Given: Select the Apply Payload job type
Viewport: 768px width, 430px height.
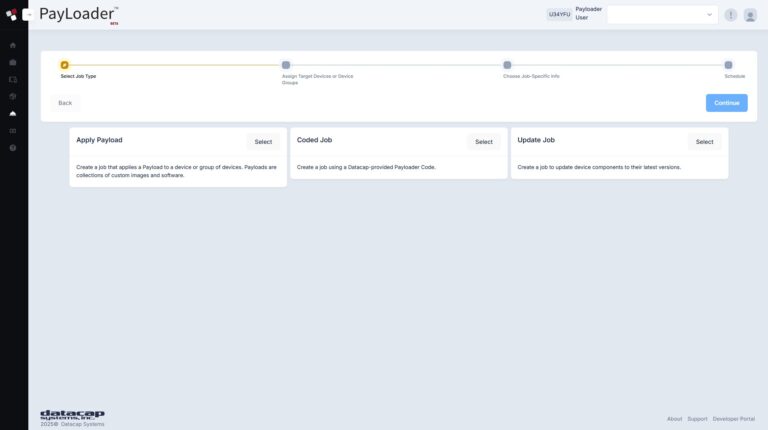Looking at the screenshot, I should pos(263,142).
